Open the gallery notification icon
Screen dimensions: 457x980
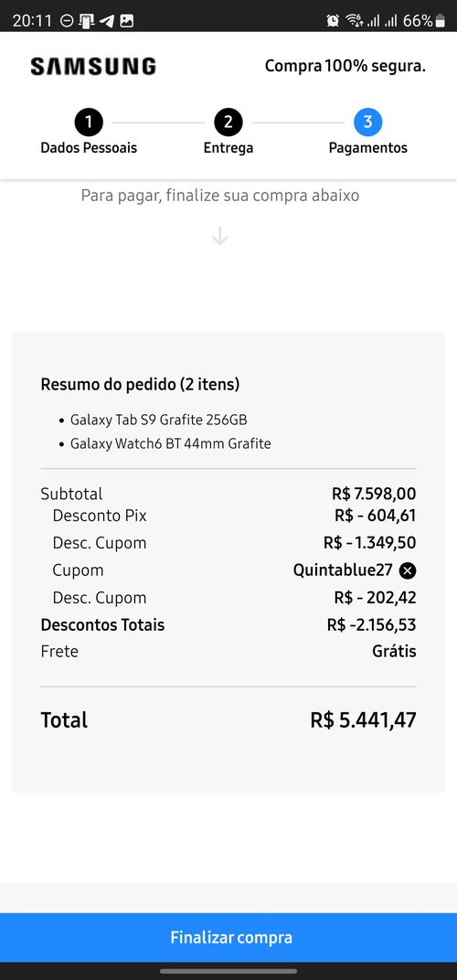coord(127,21)
